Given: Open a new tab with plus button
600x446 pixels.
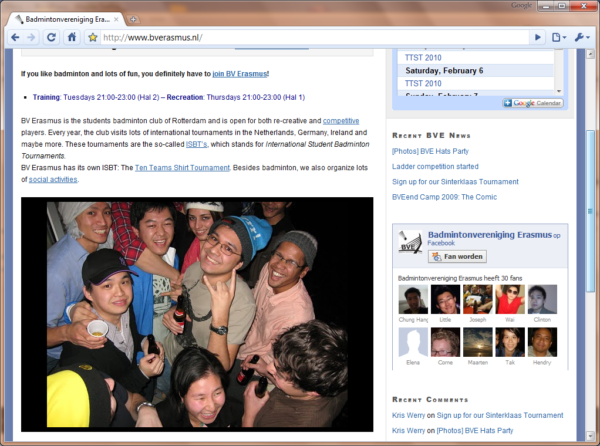Looking at the screenshot, I should (x=133, y=20).
